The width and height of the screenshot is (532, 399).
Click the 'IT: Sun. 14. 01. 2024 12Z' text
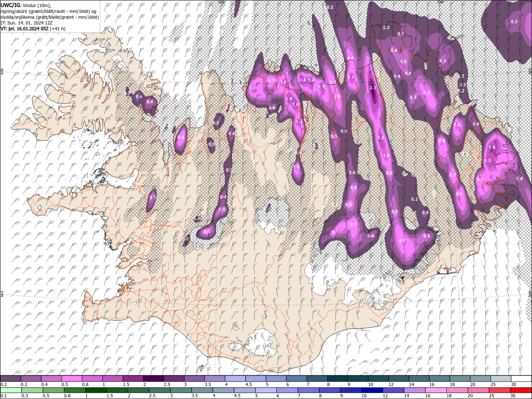pos(27,23)
